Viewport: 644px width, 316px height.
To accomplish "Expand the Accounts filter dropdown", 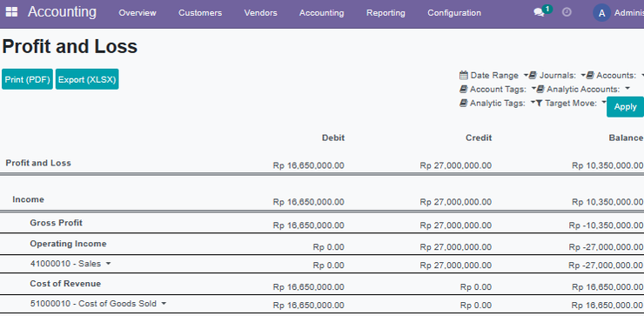I will [x=615, y=75].
